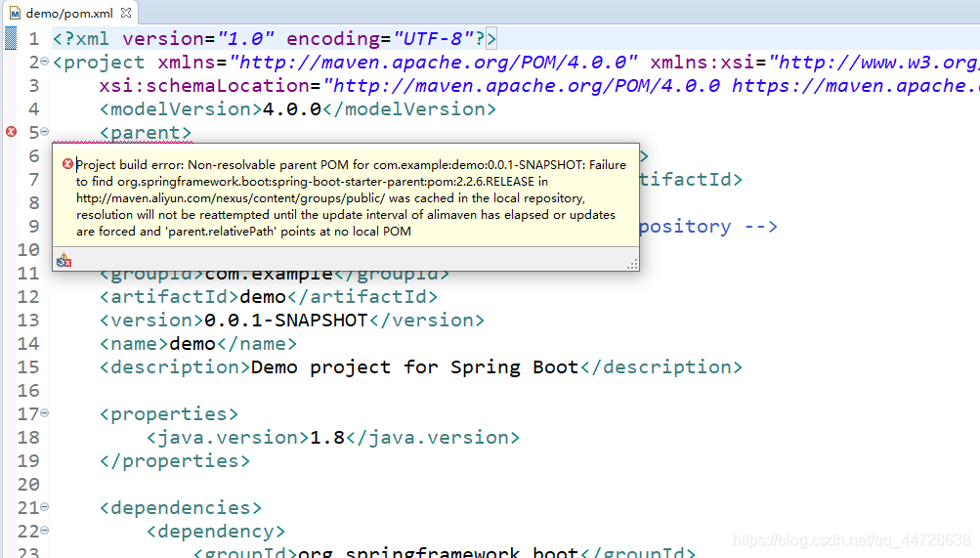Collapse the properties element at line 17
Viewport: 980px width, 558px height.
click(44, 413)
